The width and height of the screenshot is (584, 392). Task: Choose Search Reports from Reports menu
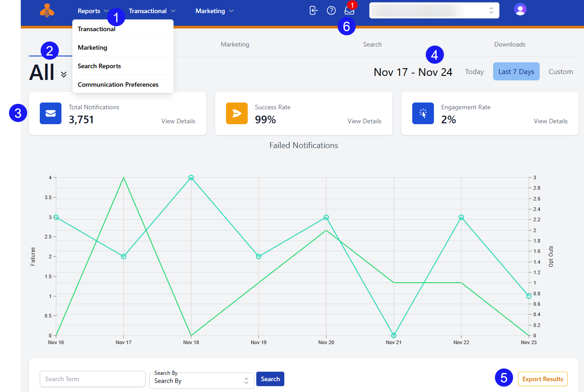tap(99, 66)
